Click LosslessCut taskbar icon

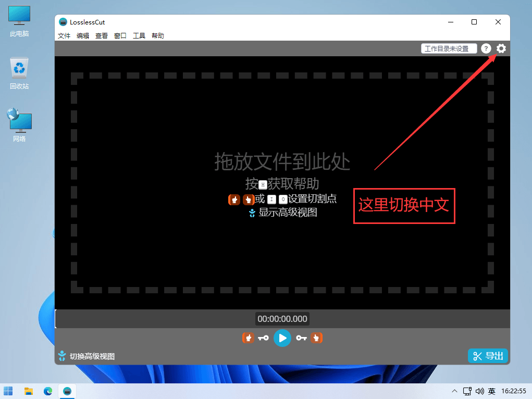67,391
